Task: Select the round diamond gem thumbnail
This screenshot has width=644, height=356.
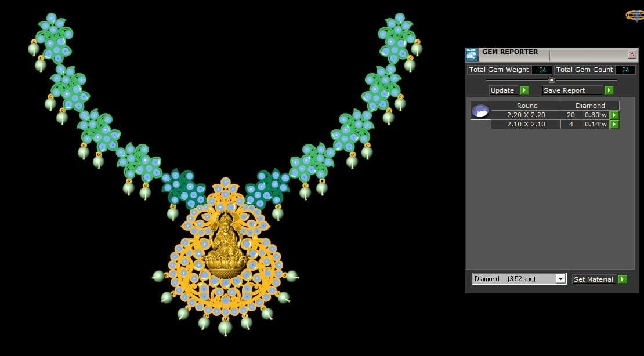Action: pos(480,111)
